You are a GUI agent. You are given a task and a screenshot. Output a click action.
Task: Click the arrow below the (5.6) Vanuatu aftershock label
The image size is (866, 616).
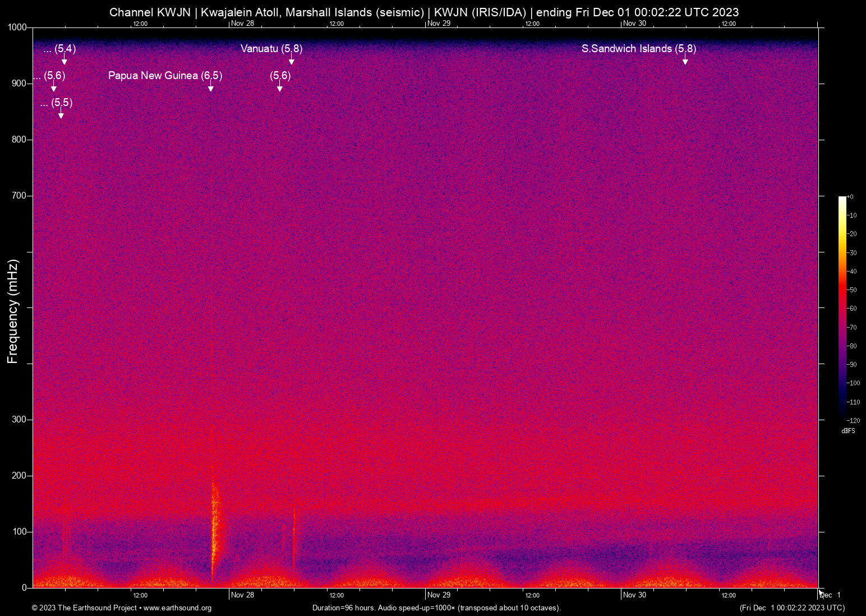click(280, 88)
